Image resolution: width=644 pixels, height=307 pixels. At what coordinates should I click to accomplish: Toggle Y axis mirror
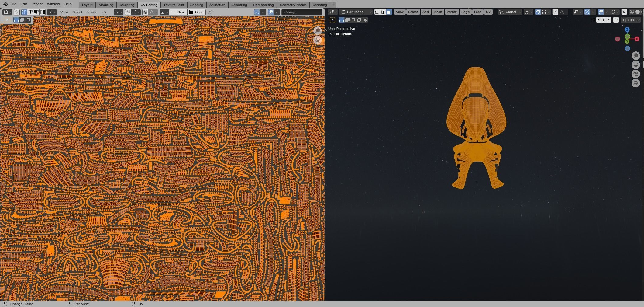(x=604, y=20)
